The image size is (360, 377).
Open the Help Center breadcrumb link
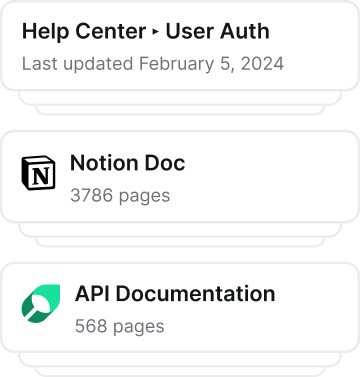tap(84, 31)
